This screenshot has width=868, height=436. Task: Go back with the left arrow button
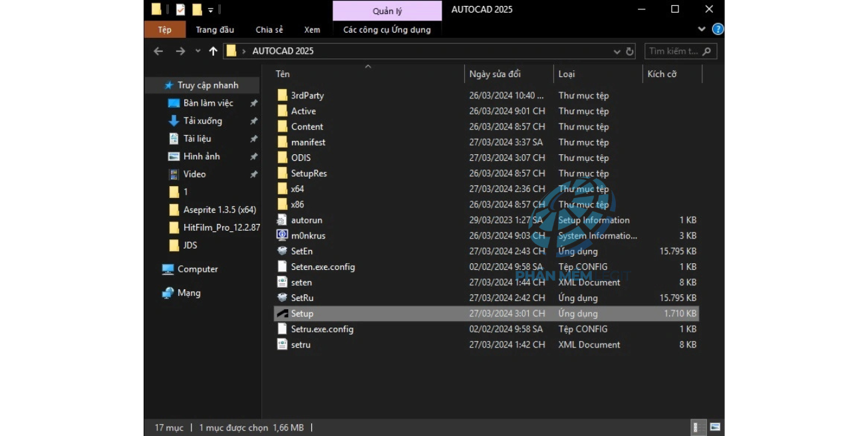pos(158,51)
